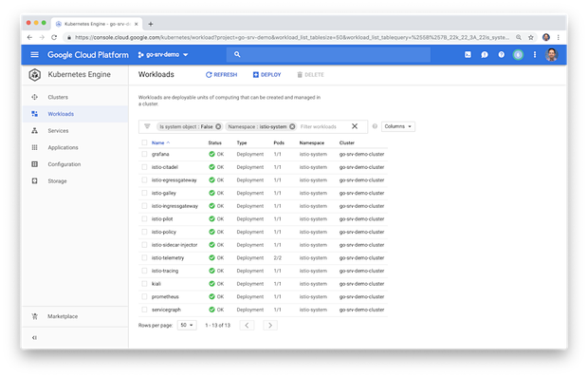Check the istio-telemetry row checkbox

[x=144, y=257]
